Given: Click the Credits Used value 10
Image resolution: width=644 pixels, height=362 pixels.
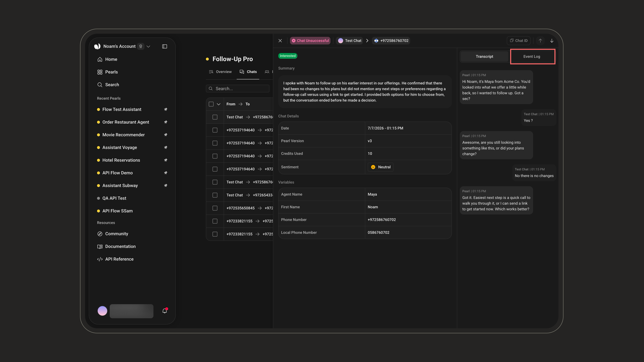Looking at the screenshot, I should pyautogui.click(x=370, y=154).
